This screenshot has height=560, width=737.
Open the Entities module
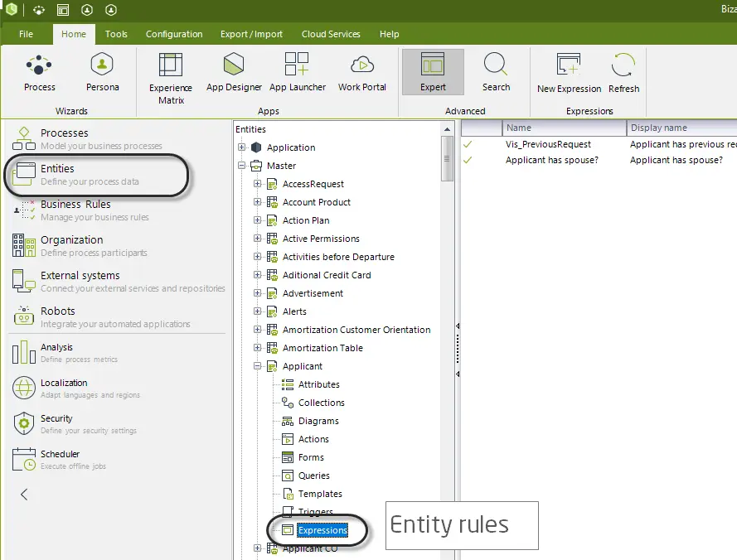(x=75, y=175)
